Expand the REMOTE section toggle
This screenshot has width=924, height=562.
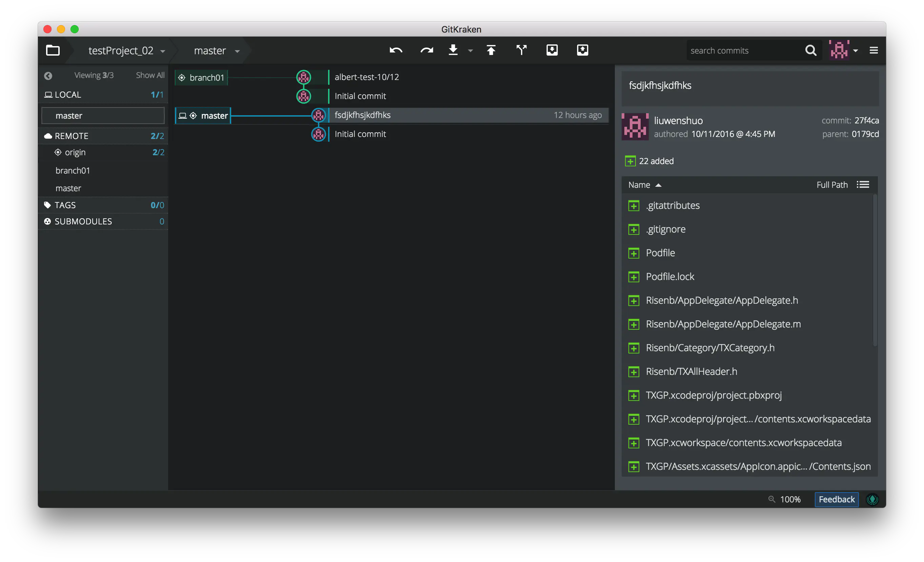click(71, 136)
